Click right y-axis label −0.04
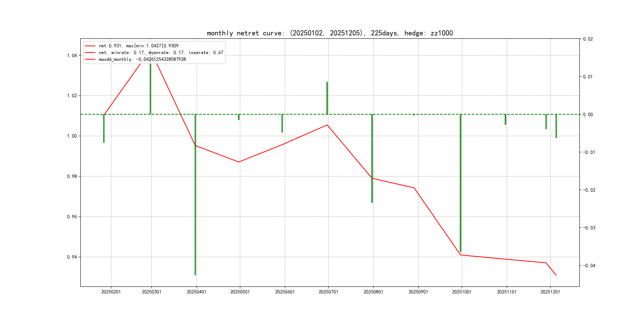 [589, 266]
